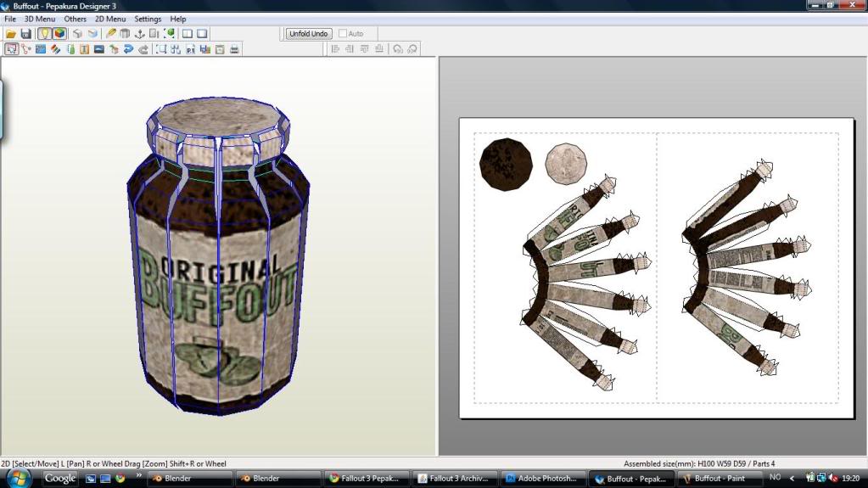Click the blue texture image icon
This screenshot has height=488, width=868.
click(41, 49)
